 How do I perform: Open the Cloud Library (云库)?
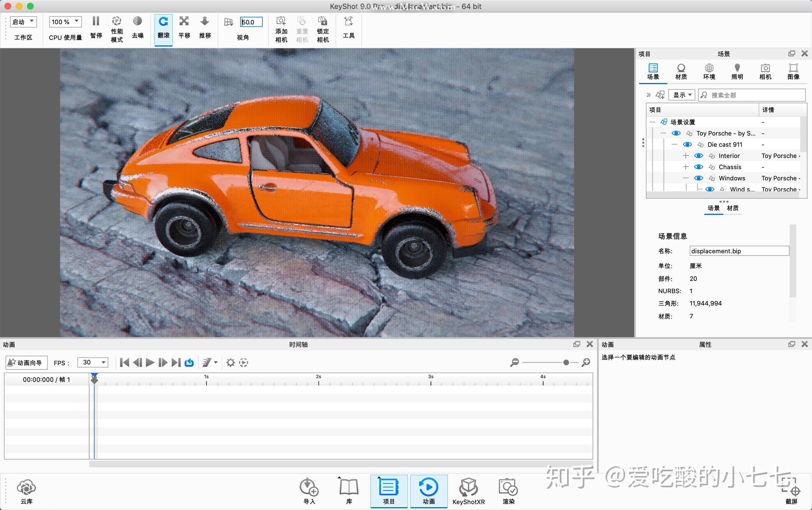click(x=26, y=492)
